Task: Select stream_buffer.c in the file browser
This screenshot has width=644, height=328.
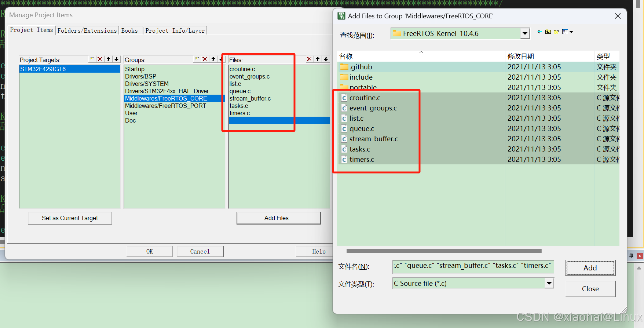Action: point(373,139)
